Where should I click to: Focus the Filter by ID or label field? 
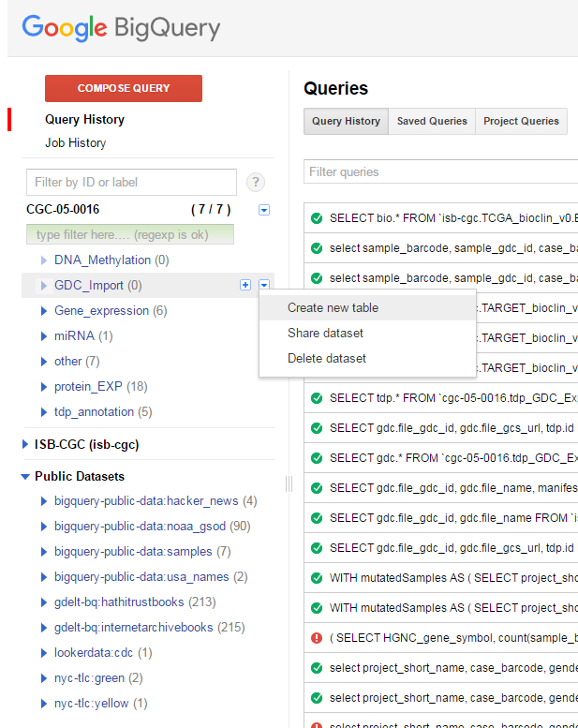pyautogui.click(x=131, y=182)
